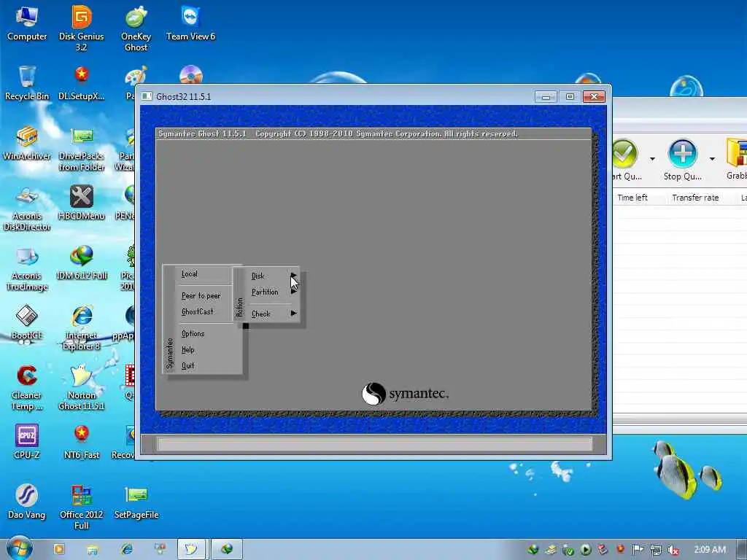The image size is (747, 560).
Task: Select the Team View 6 desktop icon
Action: point(190,23)
